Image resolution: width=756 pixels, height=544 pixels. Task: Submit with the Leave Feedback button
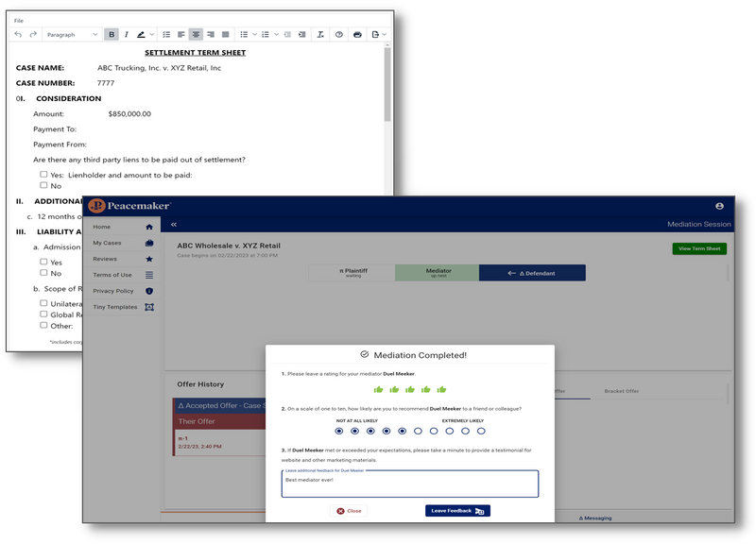click(457, 511)
